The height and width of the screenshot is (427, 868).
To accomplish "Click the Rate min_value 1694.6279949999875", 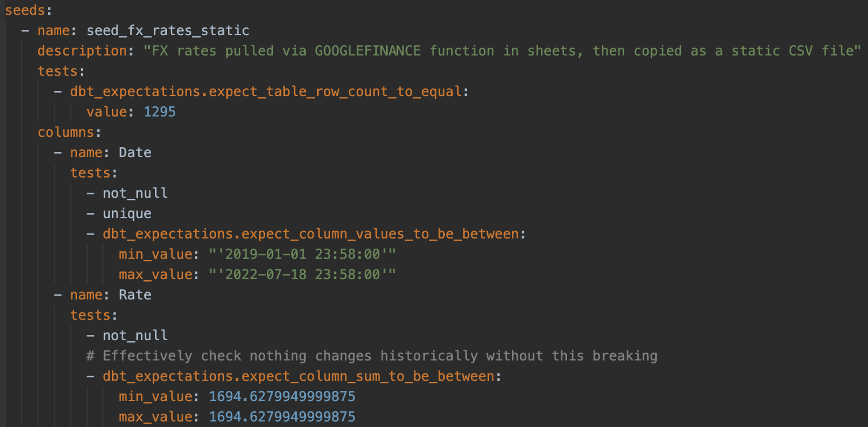I will coord(282,397).
